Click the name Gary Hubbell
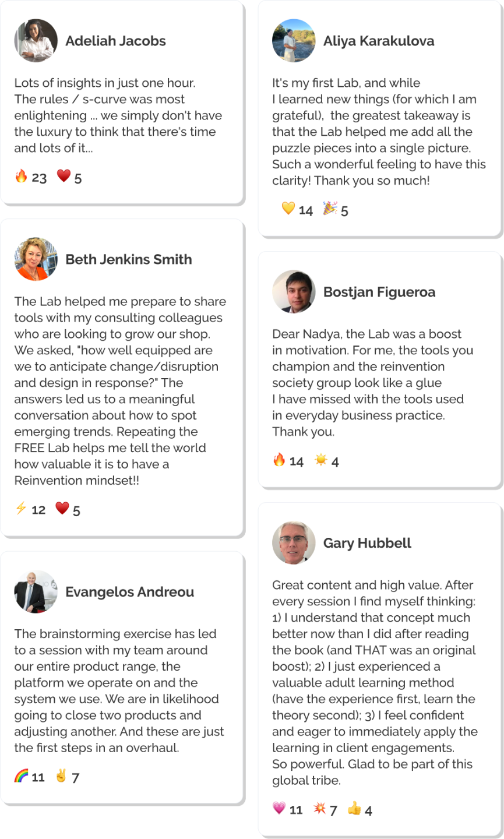This screenshot has width=504, height=839. pyautogui.click(x=367, y=543)
